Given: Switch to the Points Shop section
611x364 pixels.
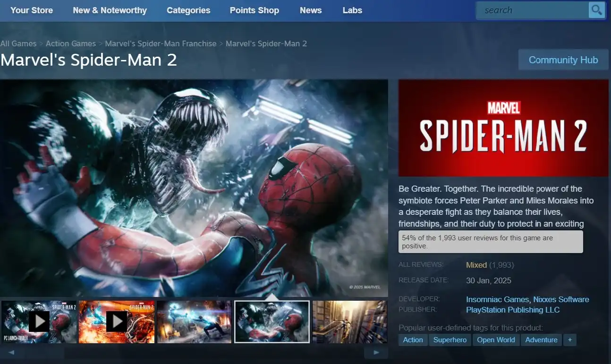Looking at the screenshot, I should point(255,10).
